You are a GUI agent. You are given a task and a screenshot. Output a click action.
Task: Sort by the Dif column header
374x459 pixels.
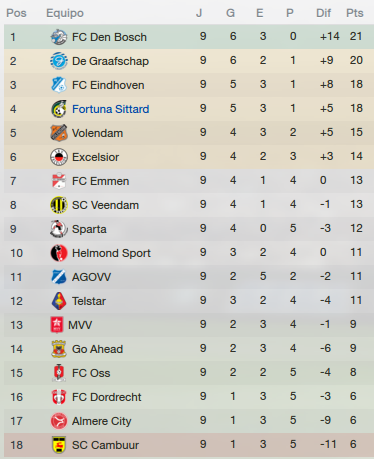323,13
